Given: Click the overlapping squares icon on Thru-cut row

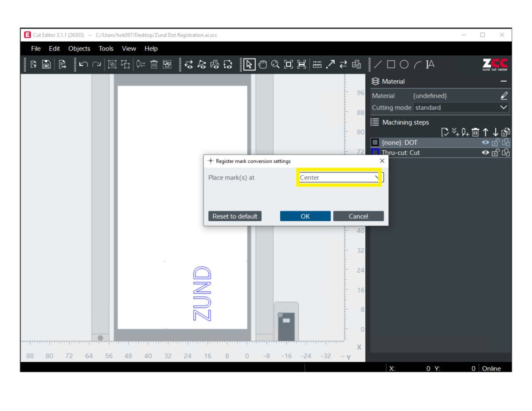Looking at the screenshot, I should tap(506, 153).
